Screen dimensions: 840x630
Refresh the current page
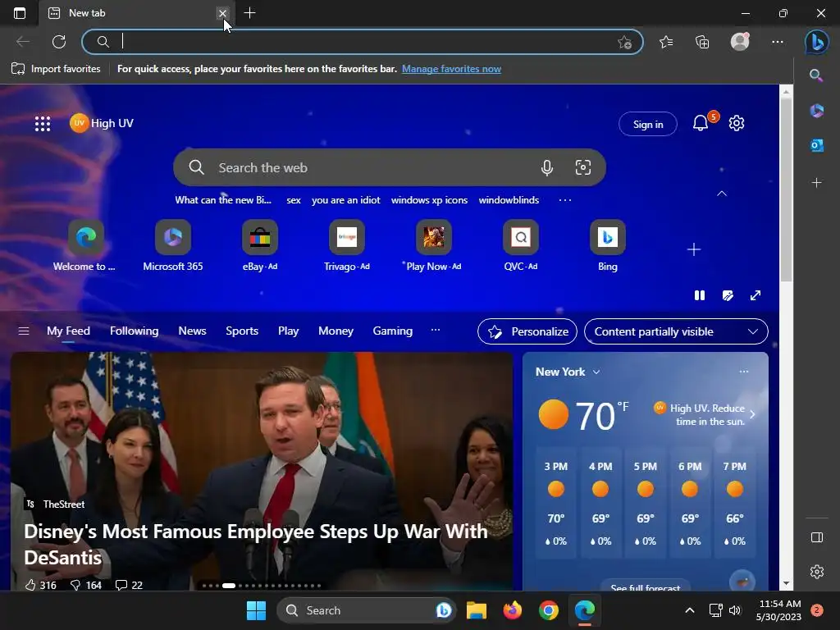(x=59, y=42)
